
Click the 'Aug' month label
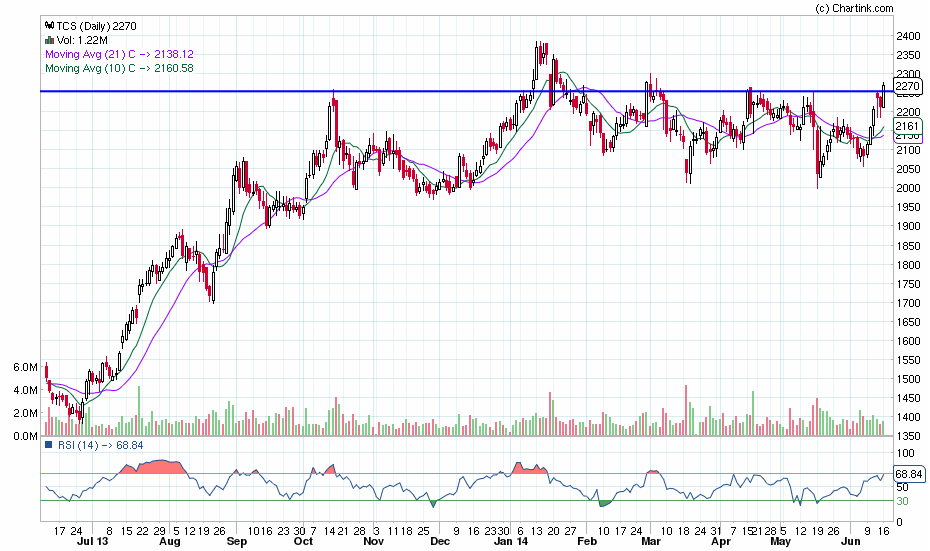pyautogui.click(x=170, y=541)
